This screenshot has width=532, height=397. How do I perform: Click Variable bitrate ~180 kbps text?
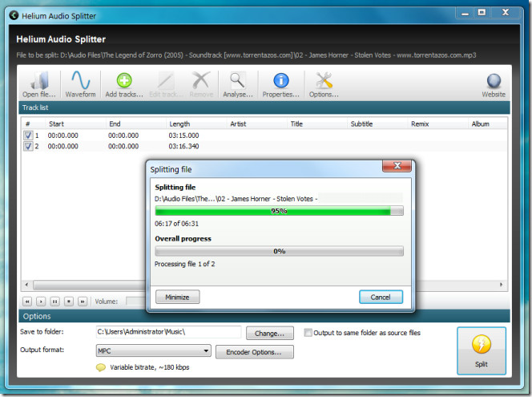(x=149, y=367)
